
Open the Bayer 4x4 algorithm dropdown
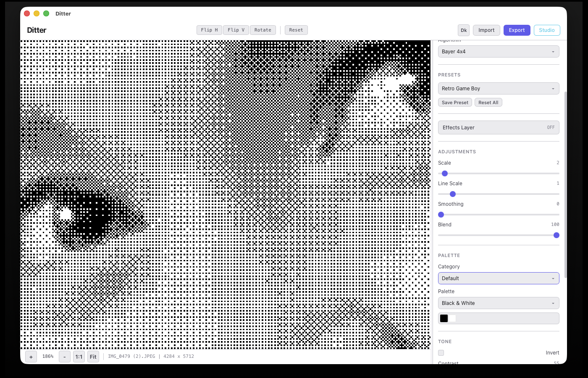pyautogui.click(x=499, y=52)
